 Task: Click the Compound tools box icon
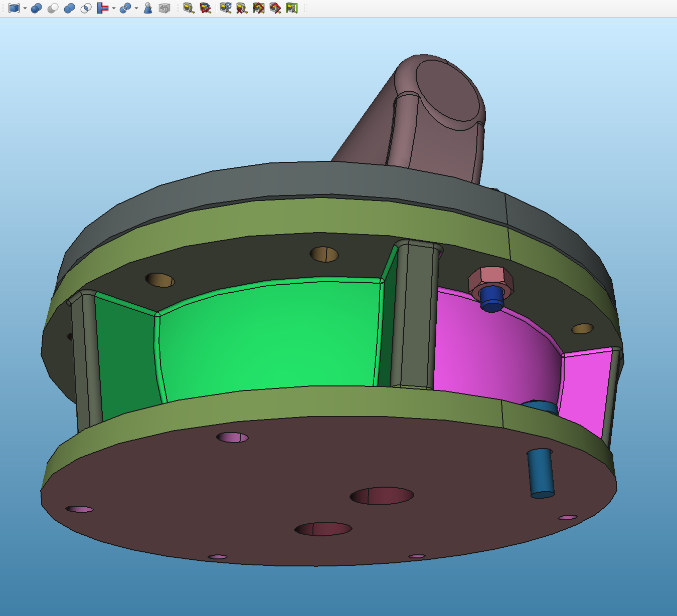[x=14, y=8]
